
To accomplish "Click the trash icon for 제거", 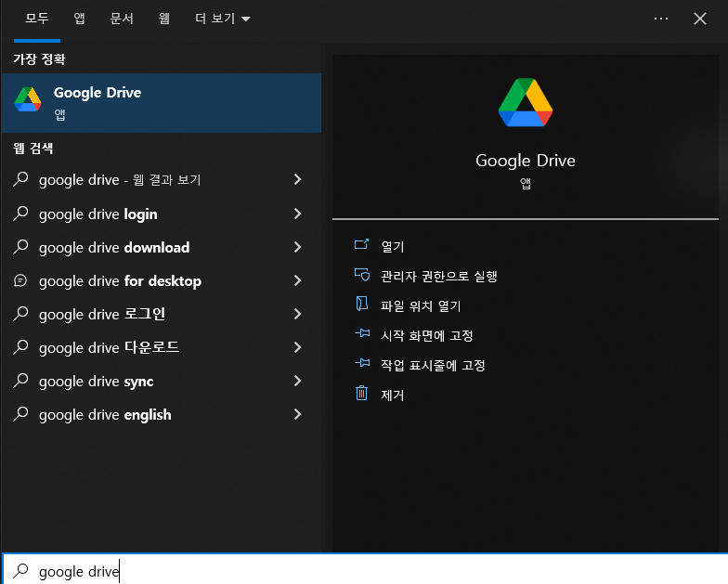I will (x=362, y=394).
